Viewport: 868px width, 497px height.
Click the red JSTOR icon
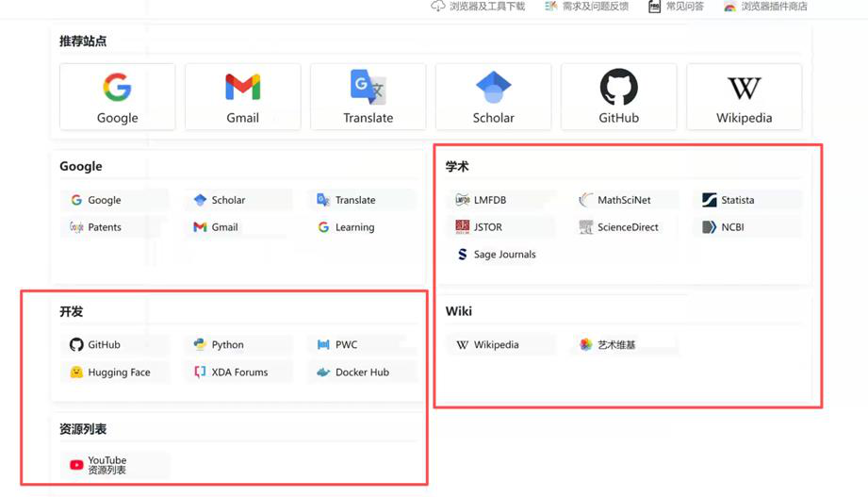pyautogui.click(x=462, y=226)
